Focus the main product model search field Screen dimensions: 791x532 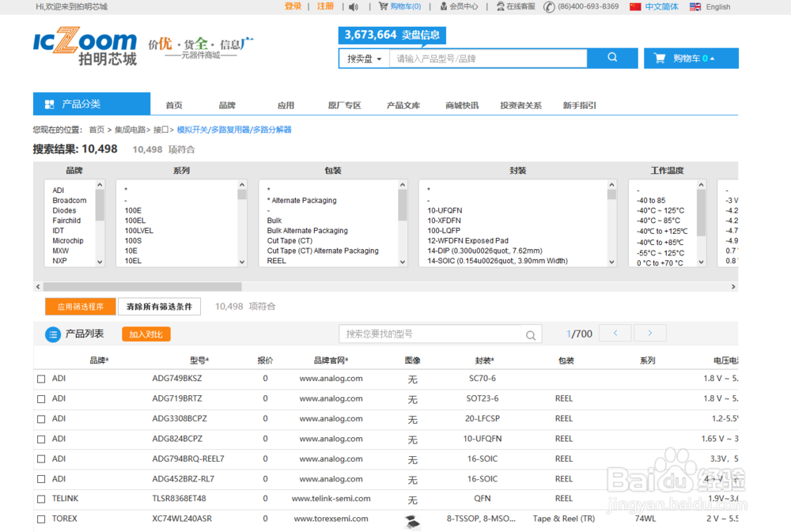click(488, 58)
